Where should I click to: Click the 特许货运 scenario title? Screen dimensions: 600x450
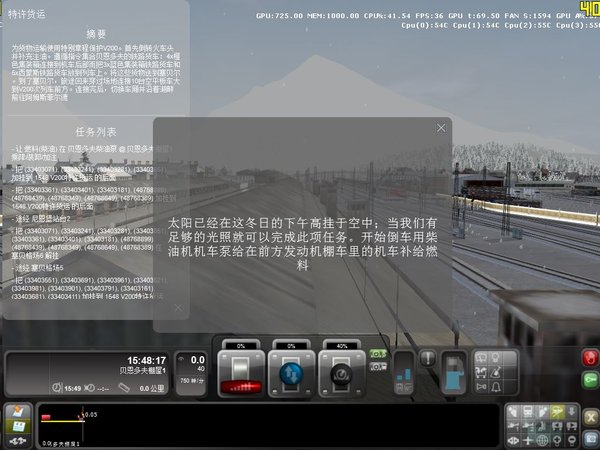pyautogui.click(x=26, y=14)
